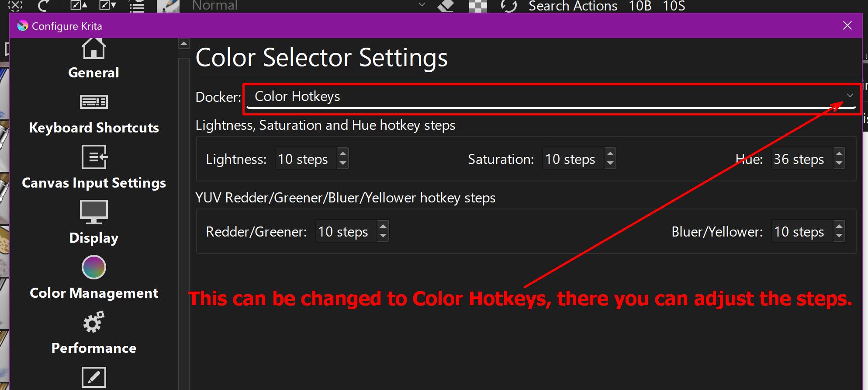Image resolution: width=868 pixels, height=390 pixels.
Task: Open the General settings page icon
Action: (93, 49)
